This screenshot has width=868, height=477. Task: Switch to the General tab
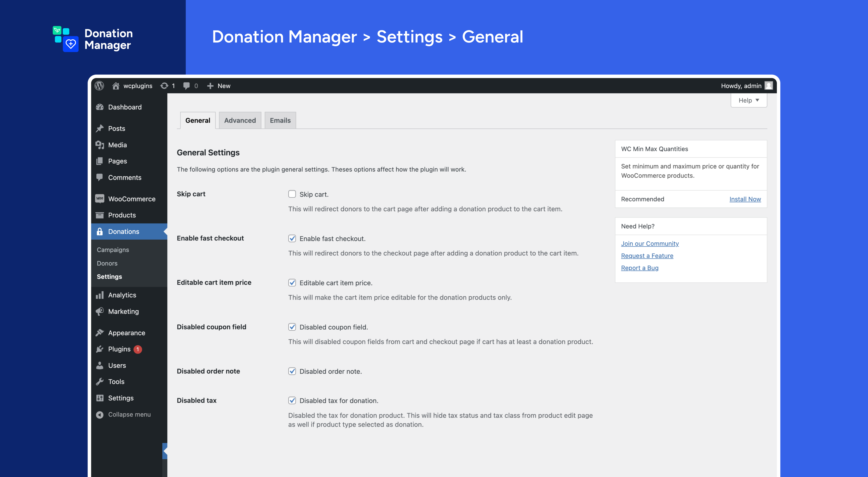pyautogui.click(x=197, y=120)
